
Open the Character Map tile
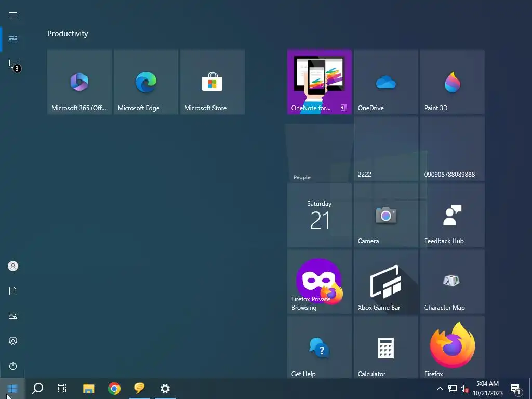tap(453, 281)
